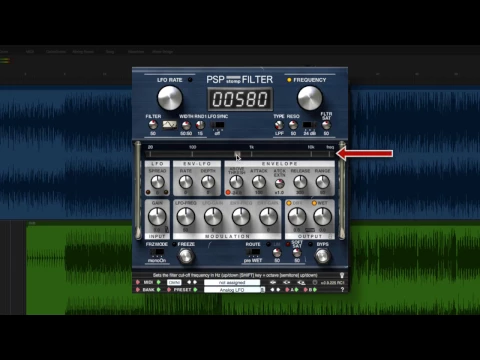Toggle the SOFT SAT red LED
Screen dimensions: 480x360
coord(288,244)
